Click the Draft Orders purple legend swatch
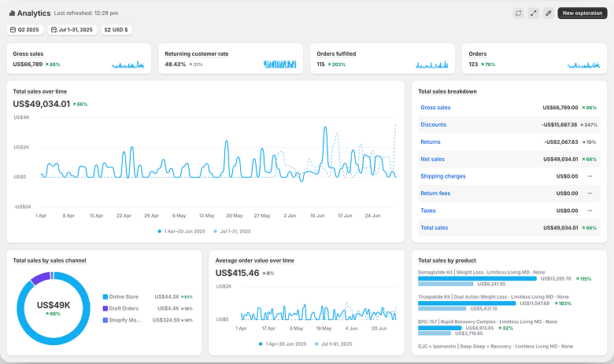Screen dimensions: 614x364 105,308
